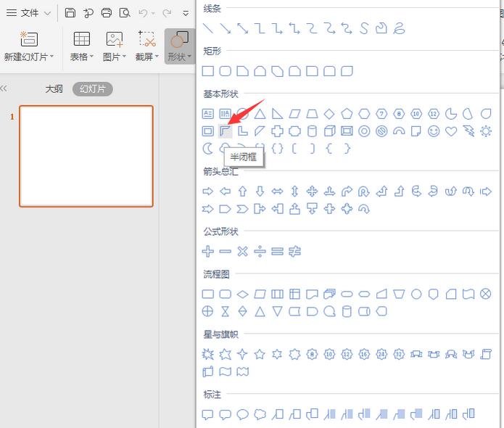The image size is (504, 428).
Task: Click 新建幻灯片 button
Action: click(28, 46)
